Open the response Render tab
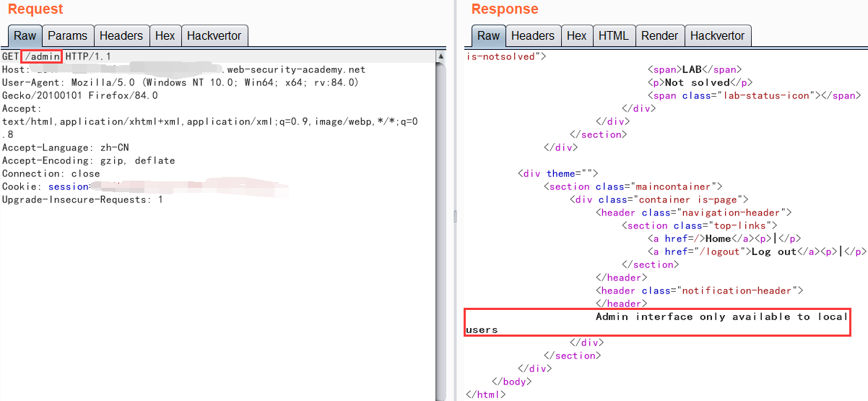The image size is (868, 401). click(659, 35)
